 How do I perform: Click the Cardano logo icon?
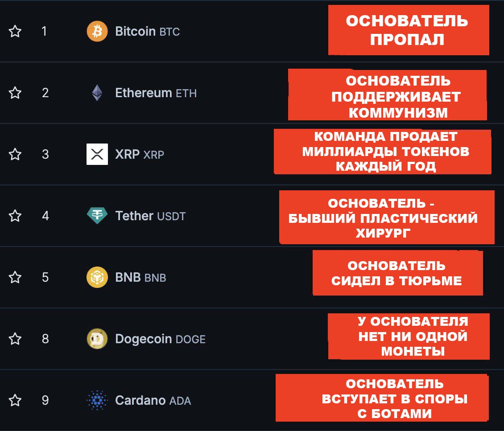pyautogui.click(x=97, y=401)
